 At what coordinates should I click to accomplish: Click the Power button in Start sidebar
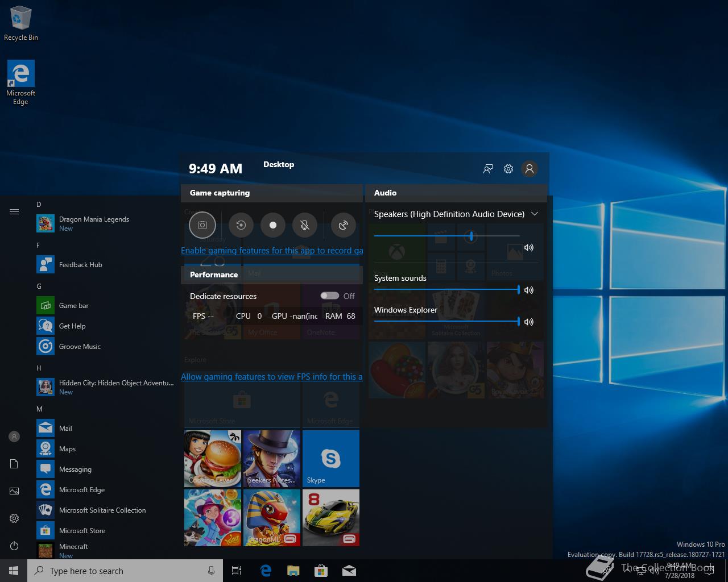14,546
